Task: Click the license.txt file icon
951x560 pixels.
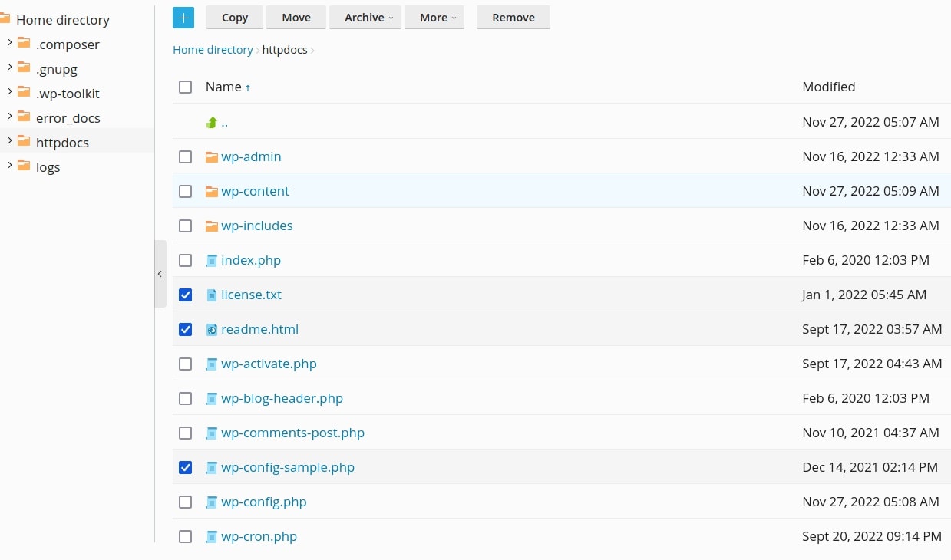Action: click(x=212, y=295)
